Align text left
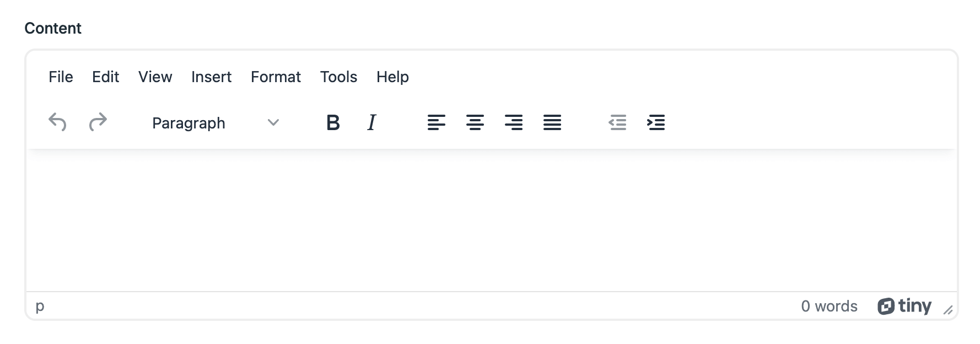980x344 pixels. (x=436, y=122)
